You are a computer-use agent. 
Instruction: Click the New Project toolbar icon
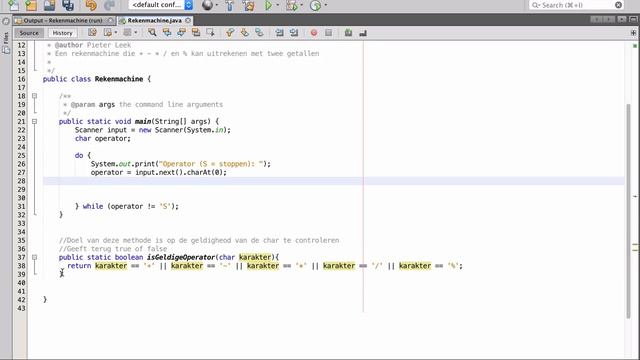tap(31, 5)
